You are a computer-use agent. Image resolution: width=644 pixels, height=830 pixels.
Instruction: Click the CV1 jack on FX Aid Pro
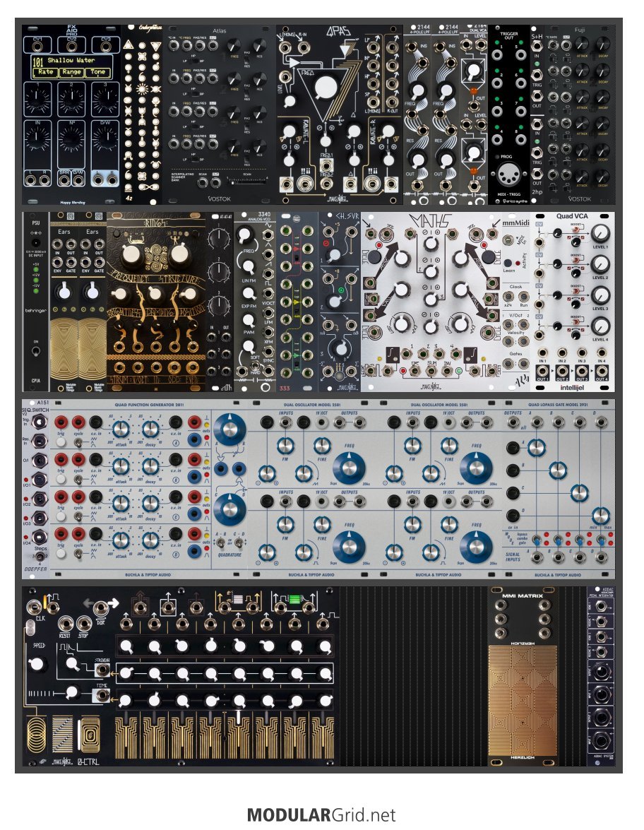[x=37, y=46]
